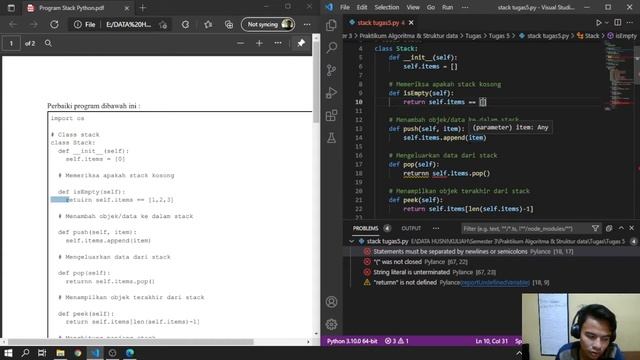Toggle the PDF toolbar pin

301,43
